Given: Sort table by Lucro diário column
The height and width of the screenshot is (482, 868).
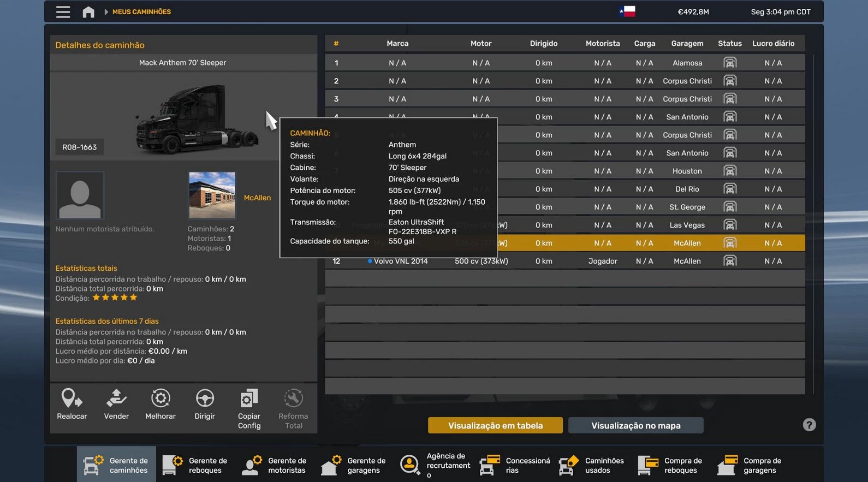Looking at the screenshot, I should [773, 44].
